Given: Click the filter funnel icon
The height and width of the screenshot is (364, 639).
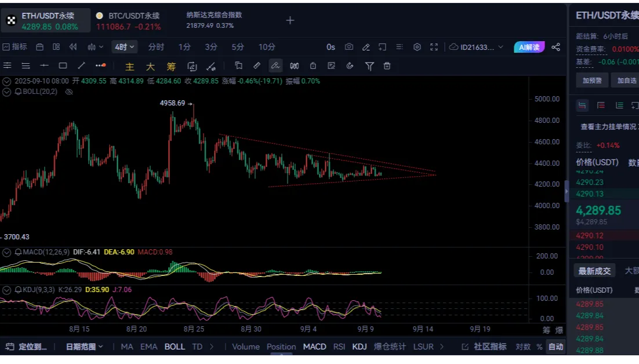Looking at the screenshot, I should (x=369, y=66).
